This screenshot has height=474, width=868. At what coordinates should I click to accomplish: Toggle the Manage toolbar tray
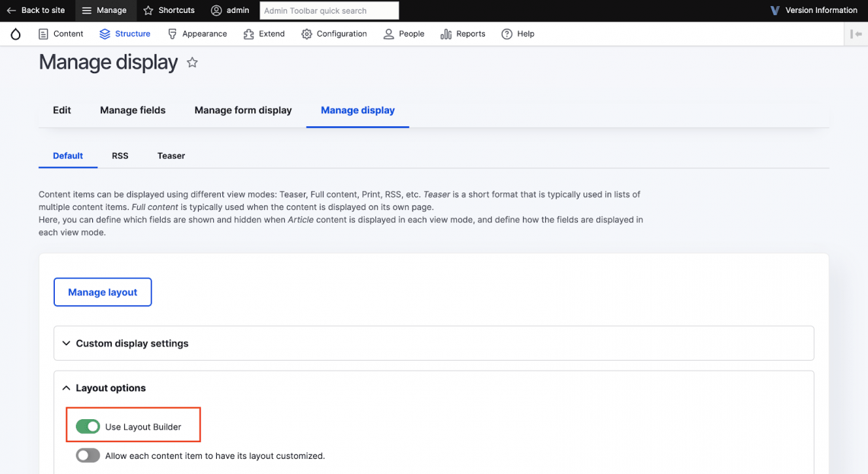tap(104, 11)
